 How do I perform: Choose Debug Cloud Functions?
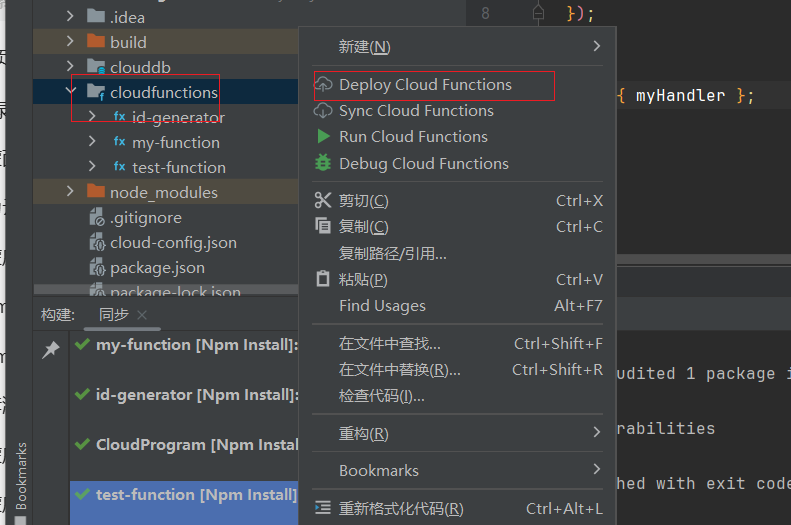click(458, 163)
